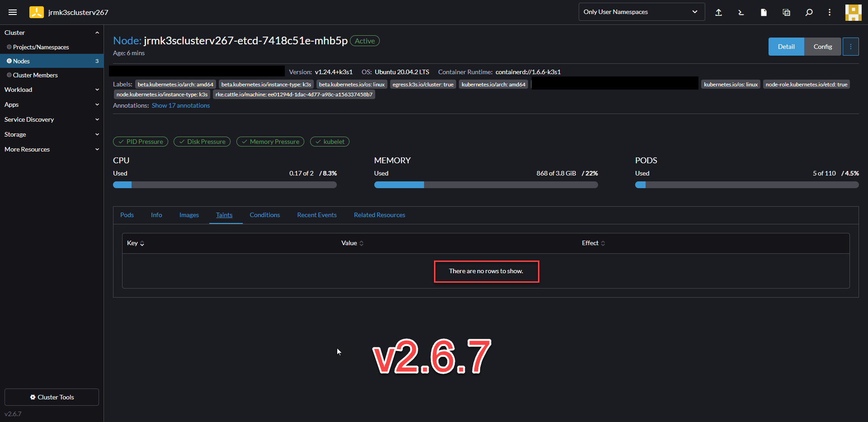Open Cluster Tools at sidebar bottom
868x422 pixels.
pyautogui.click(x=51, y=397)
